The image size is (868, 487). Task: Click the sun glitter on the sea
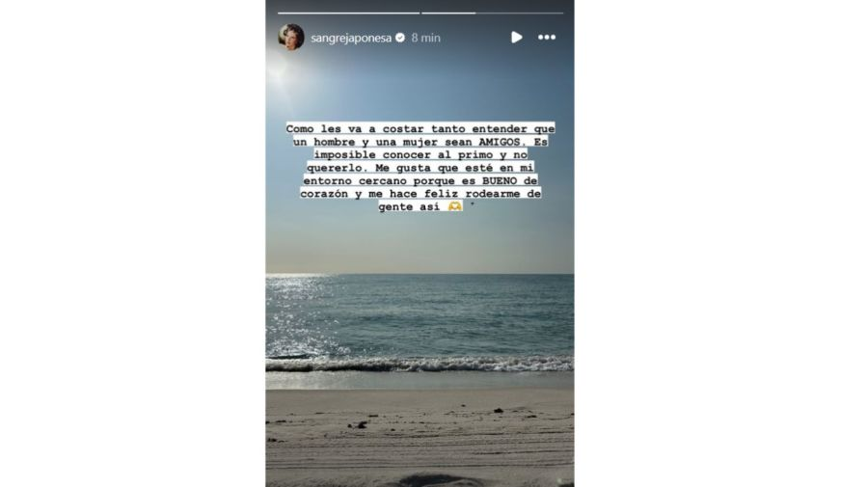click(x=299, y=315)
